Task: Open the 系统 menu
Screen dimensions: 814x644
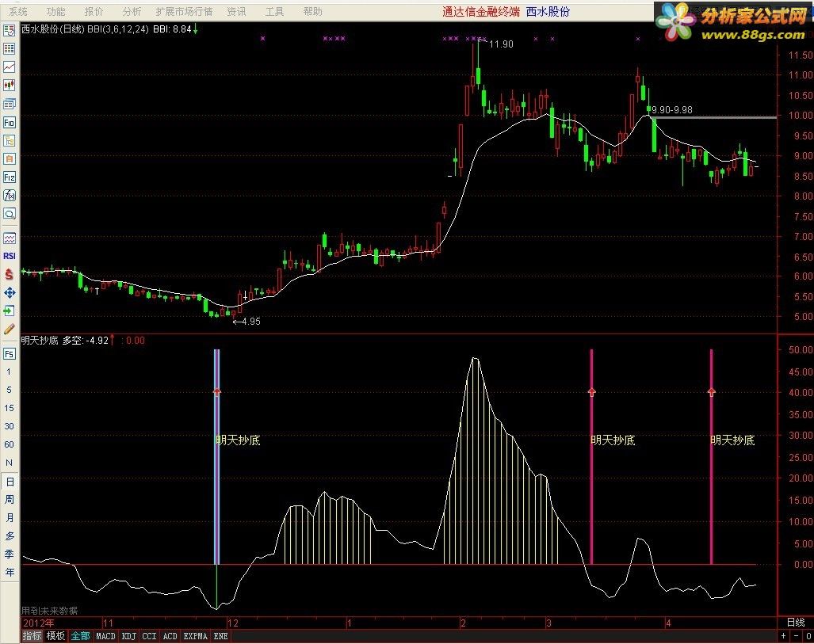Action: click(x=17, y=11)
